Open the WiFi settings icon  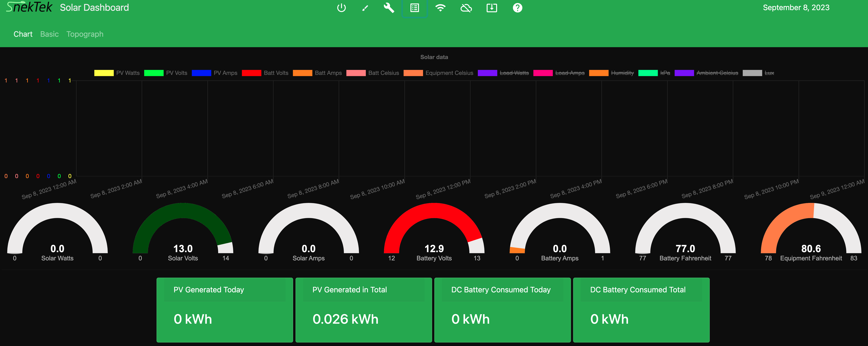[440, 8]
